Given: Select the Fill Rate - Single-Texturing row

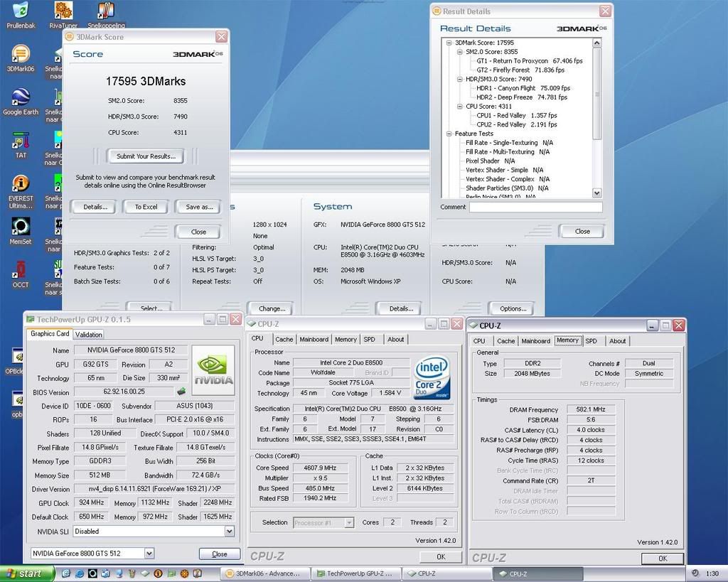Looking at the screenshot, I should [x=509, y=143].
